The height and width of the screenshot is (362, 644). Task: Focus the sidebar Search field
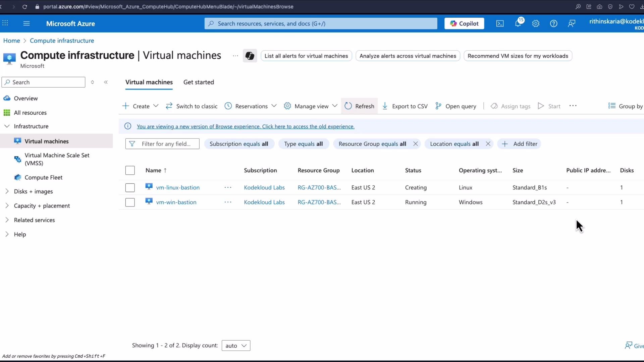[x=44, y=82]
